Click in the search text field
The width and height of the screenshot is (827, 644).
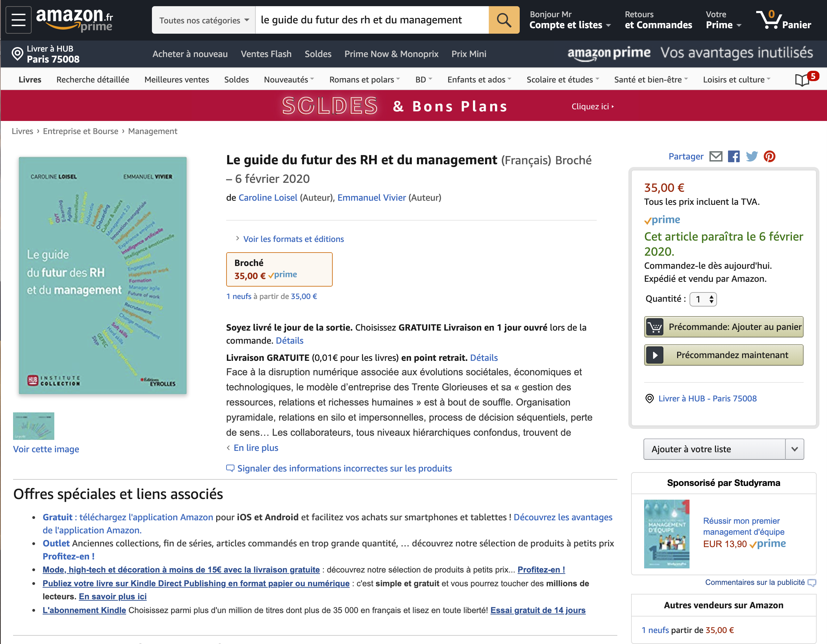click(372, 20)
